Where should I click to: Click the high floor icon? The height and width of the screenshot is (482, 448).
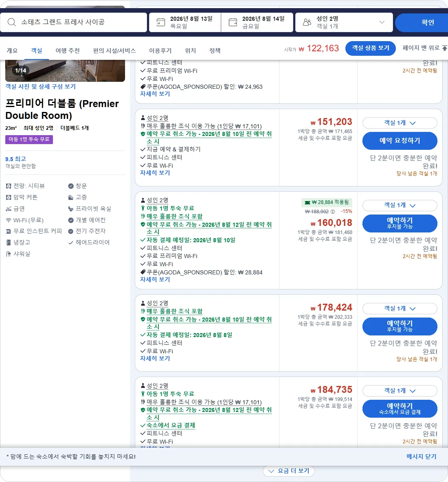pos(71,197)
